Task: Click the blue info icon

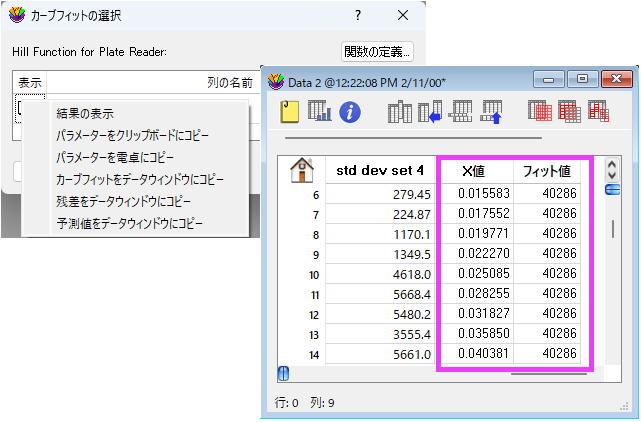Action: (349, 112)
